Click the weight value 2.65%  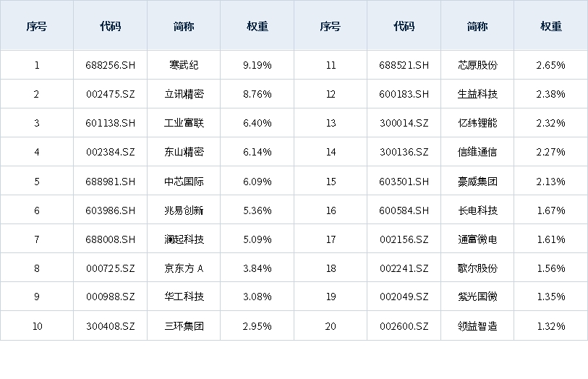tap(551, 65)
